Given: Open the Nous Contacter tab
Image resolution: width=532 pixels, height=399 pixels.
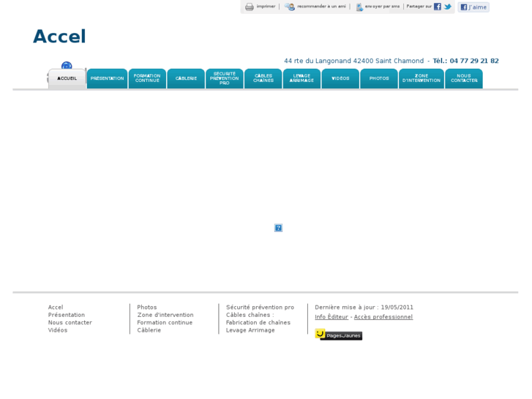Looking at the screenshot, I should [x=464, y=78].
